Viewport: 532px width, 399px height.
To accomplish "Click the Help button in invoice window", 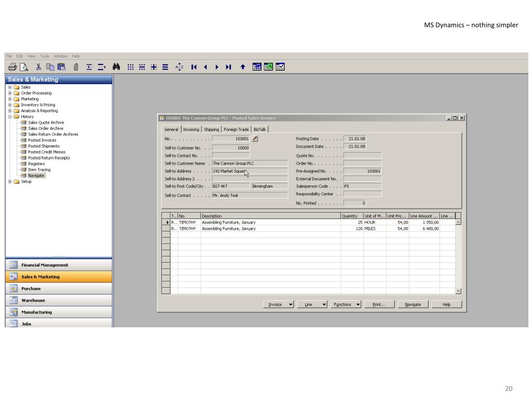I will pos(446,304).
